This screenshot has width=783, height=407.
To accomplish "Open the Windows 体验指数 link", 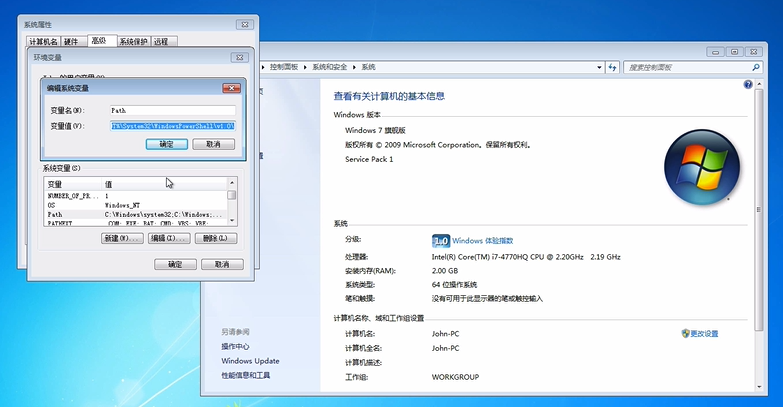I will coord(482,241).
